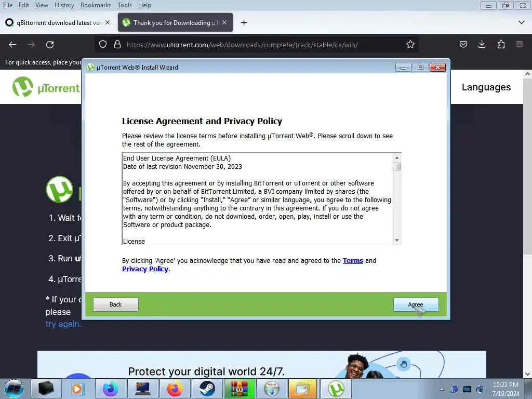The image size is (532, 399).
Task: Click µTorrent icon in wizard title bar
Action: [x=90, y=67]
